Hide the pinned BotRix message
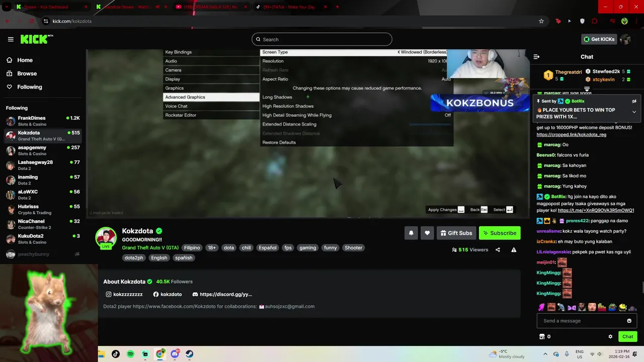The height and width of the screenshot is (362, 644). click(634, 101)
